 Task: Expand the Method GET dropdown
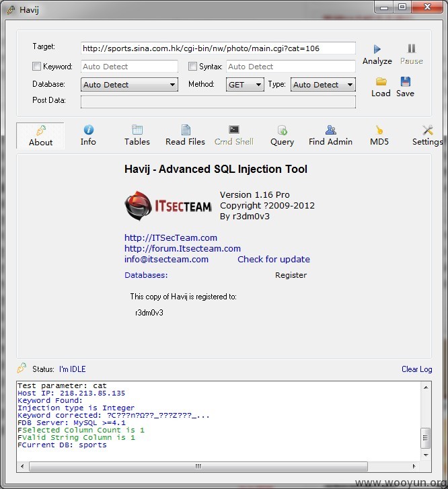coord(245,85)
